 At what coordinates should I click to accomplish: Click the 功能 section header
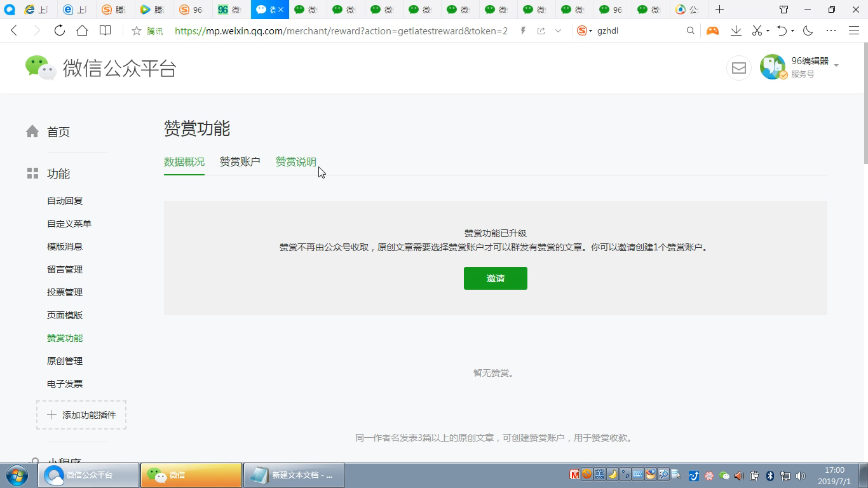tap(58, 173)
